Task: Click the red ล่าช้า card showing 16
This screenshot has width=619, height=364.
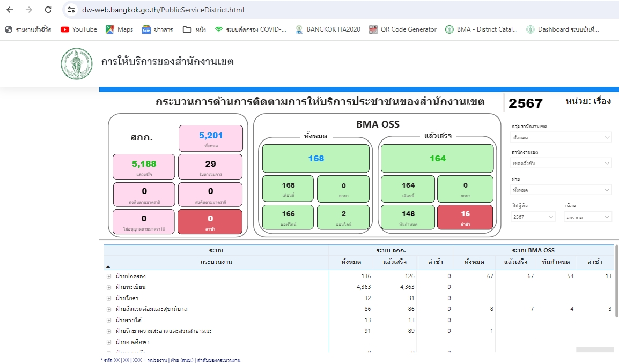Action: 465,217
